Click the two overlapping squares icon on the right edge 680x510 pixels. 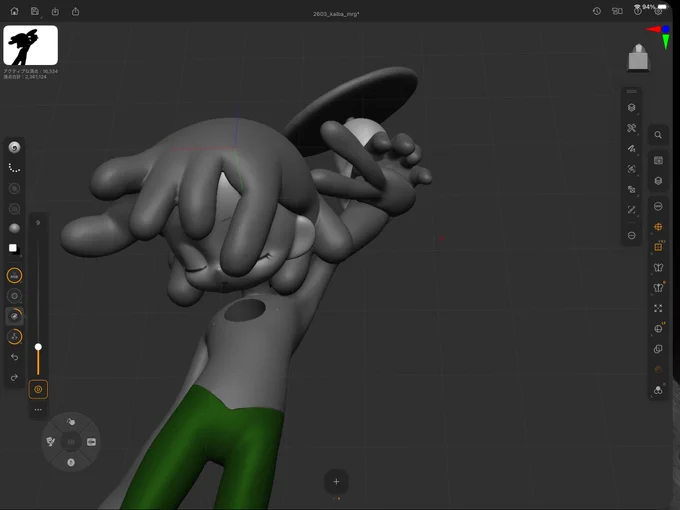click(x=658, y=349)
